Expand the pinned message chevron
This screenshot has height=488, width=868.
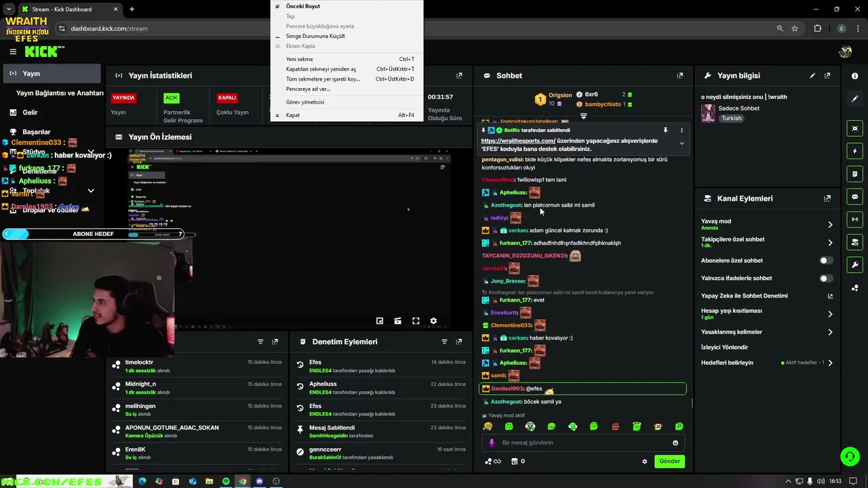(682, 143)
